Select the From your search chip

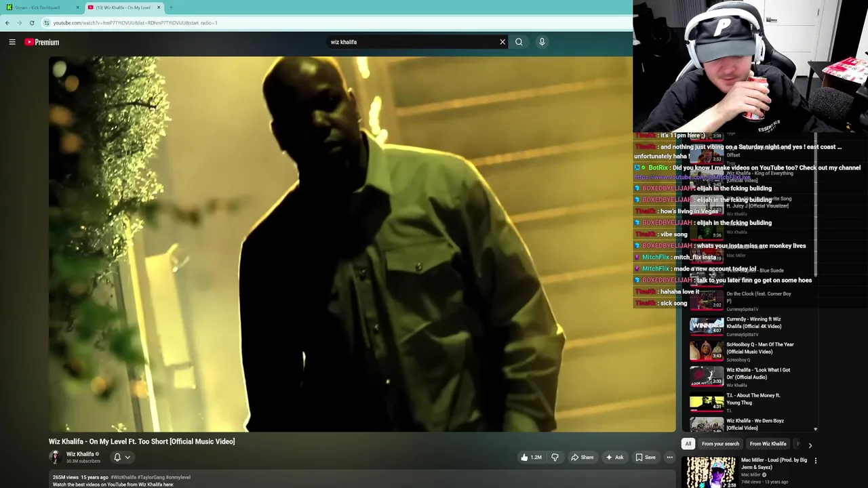[x=720, y=444]
